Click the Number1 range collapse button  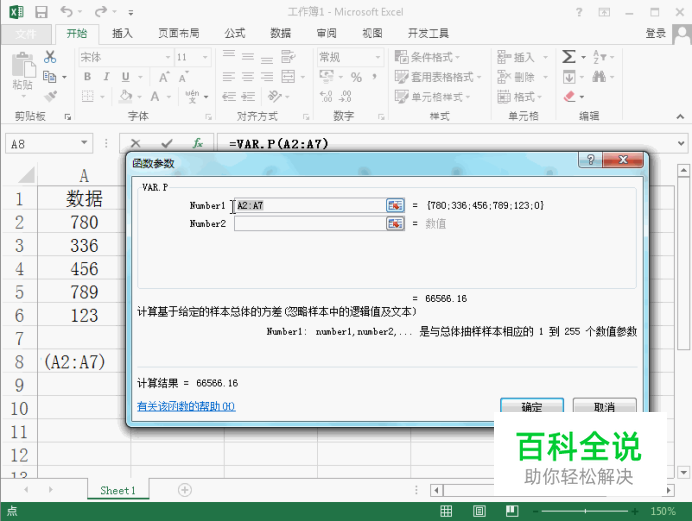click(395, 205)
